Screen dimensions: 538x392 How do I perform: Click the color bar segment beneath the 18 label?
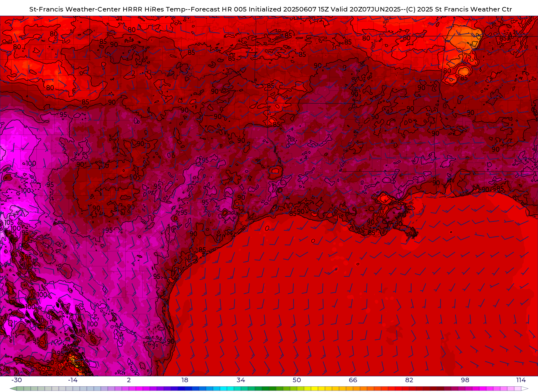click(x=188, y=389)
